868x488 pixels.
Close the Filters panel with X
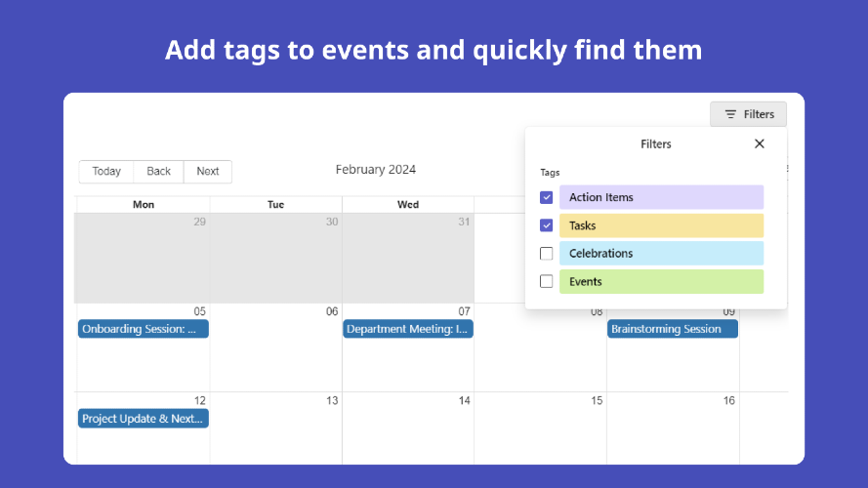[759, 143]
